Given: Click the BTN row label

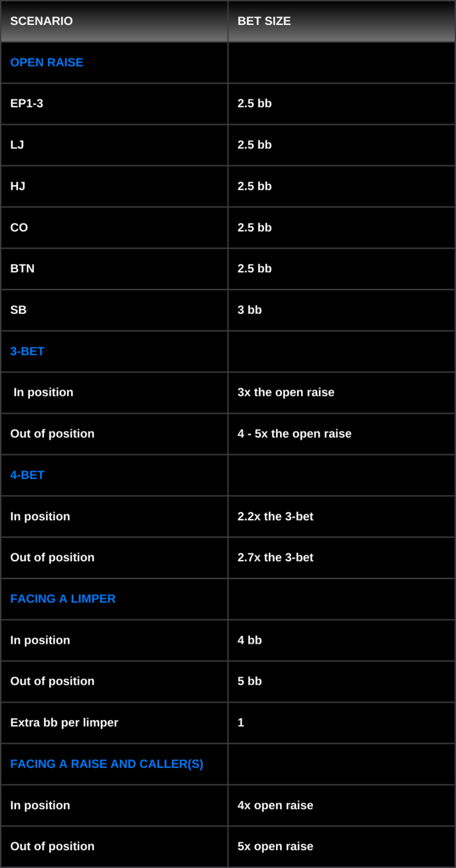Looking at the screenshot, I should [x=23, y=269].
